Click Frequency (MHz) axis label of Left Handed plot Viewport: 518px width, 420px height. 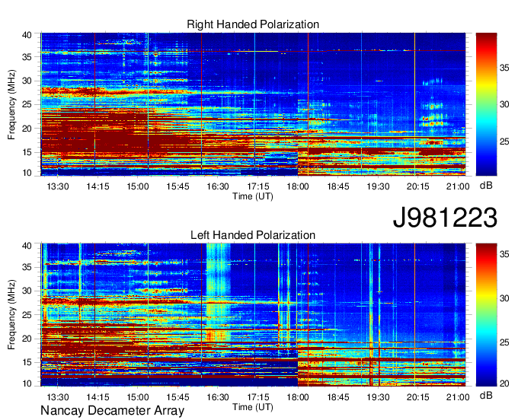11,315
